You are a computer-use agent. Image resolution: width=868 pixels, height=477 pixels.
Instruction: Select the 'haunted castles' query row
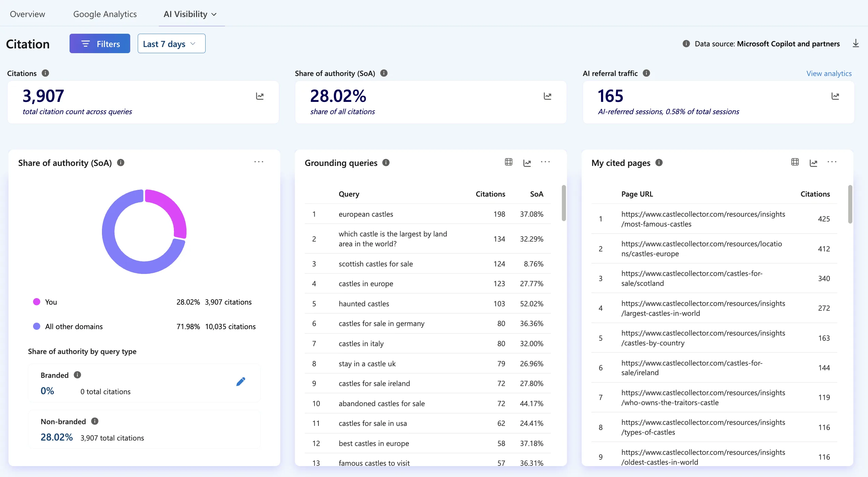click(428, 304)
